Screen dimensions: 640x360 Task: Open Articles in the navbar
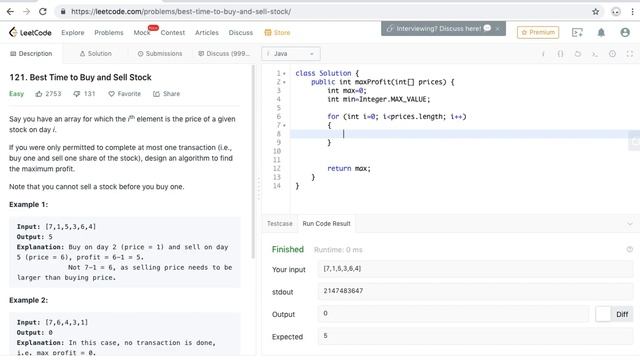pos(207,33)
